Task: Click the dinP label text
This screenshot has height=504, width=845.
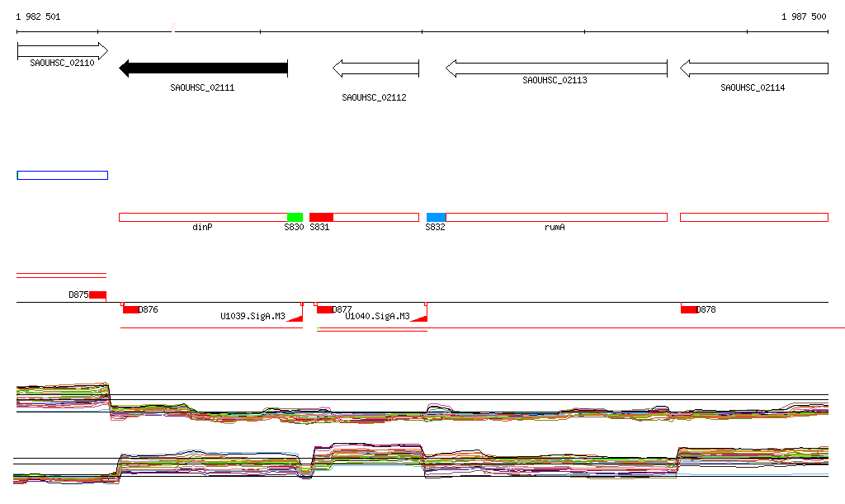Action: (x=203, y=227)
